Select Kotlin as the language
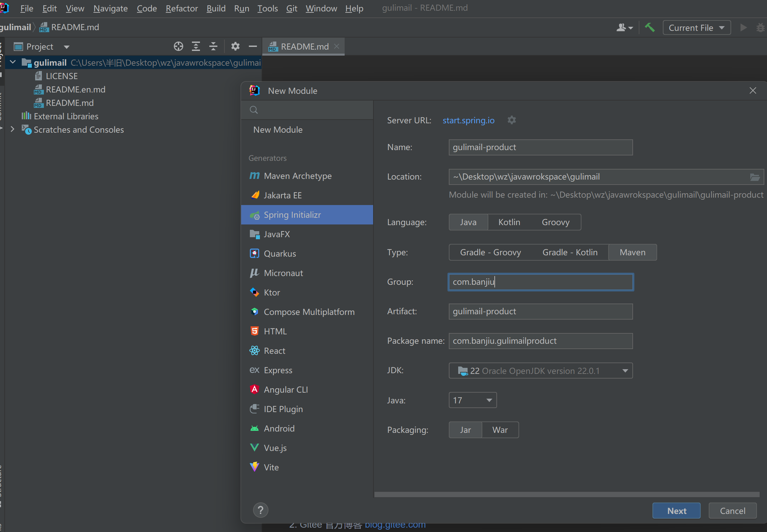The image size is (767, 532). (509, 222)
